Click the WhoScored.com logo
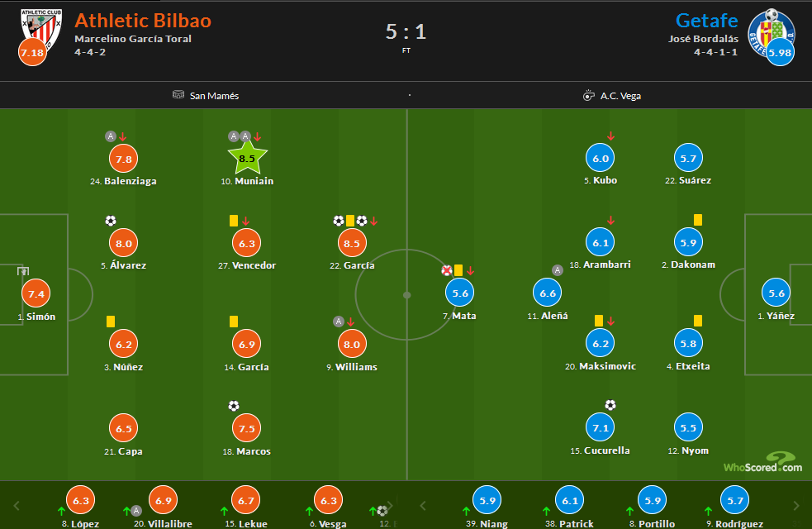The height and width of the screenshot is (529, 812). point(762,463)
